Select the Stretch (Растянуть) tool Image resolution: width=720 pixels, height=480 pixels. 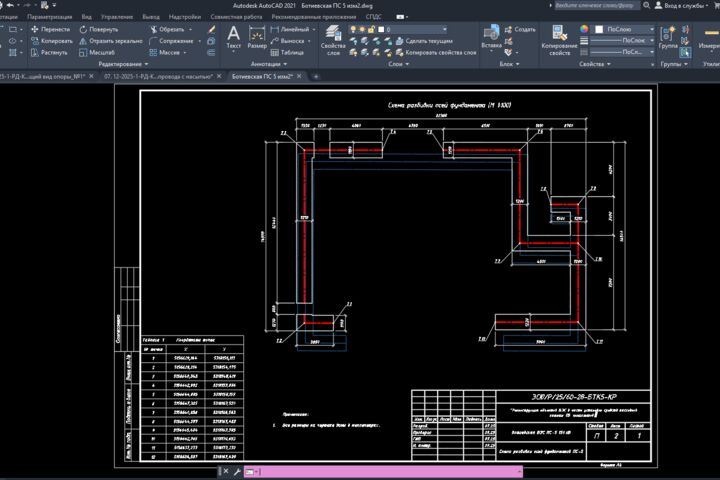click(x=49, y=52)
